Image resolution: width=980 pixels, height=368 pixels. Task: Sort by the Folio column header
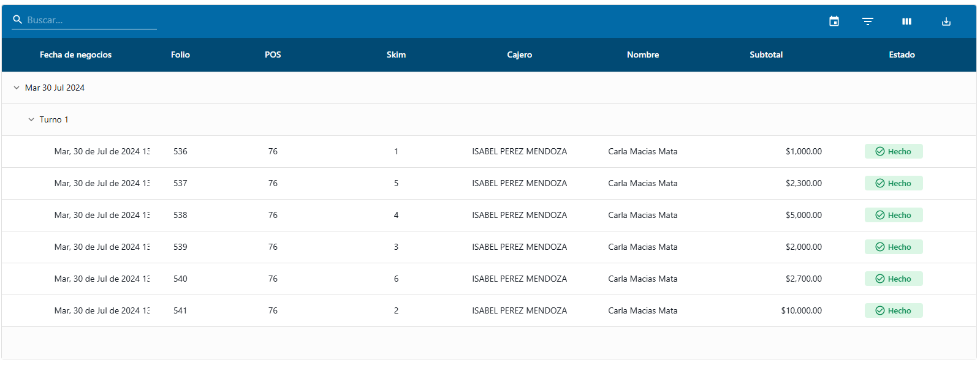click(180, 54)
